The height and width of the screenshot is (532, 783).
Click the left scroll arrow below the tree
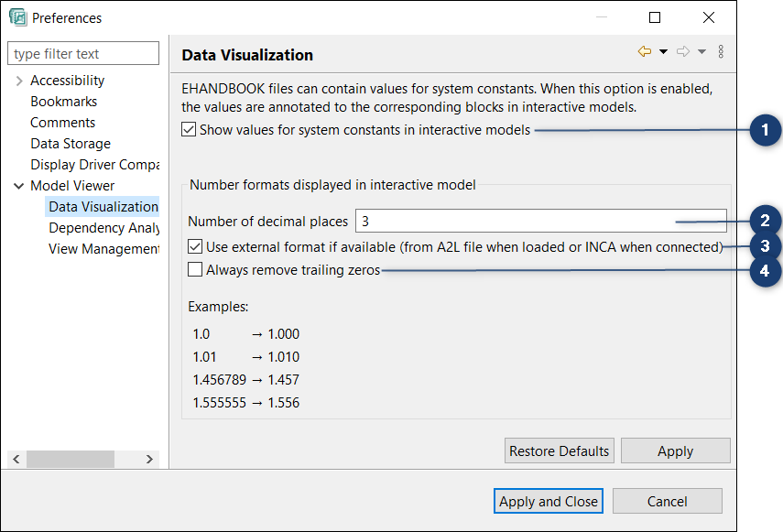(16, 459)
